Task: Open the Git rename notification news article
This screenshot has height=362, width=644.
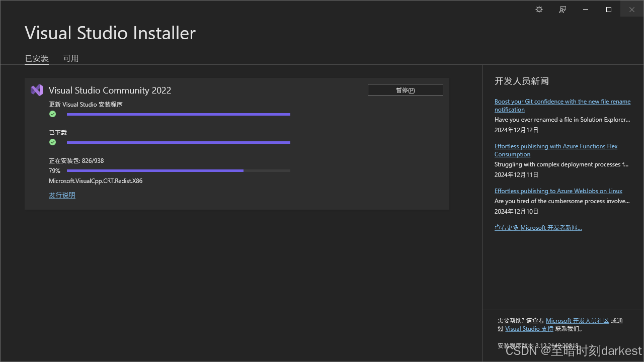Action: coord(562,105)
